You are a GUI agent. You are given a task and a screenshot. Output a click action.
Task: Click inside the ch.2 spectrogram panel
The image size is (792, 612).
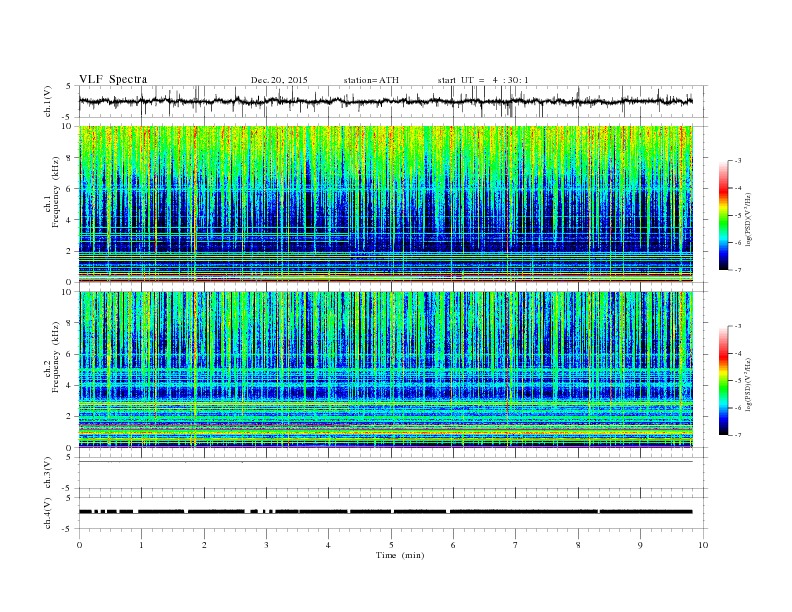click(386, 370)
